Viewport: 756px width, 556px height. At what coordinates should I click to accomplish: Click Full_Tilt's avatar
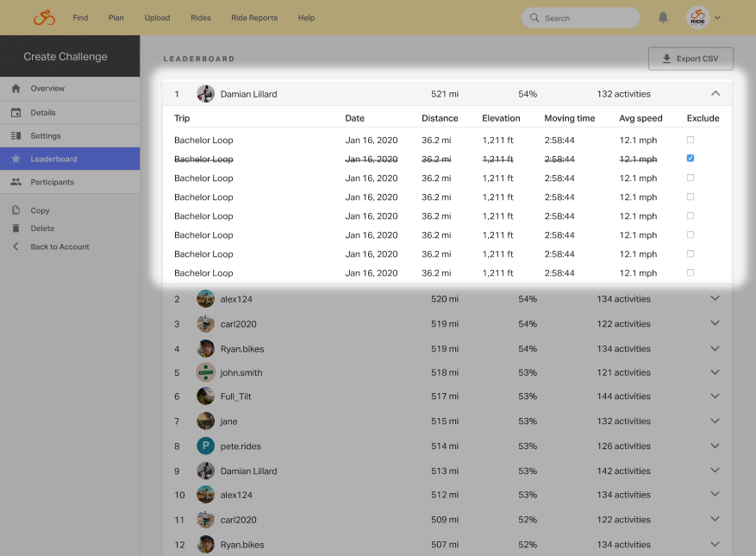click(x=205, y=397)
